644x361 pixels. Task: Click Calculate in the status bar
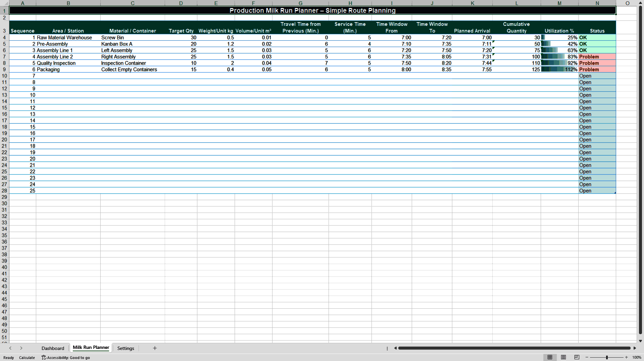[x=27, y=357]
